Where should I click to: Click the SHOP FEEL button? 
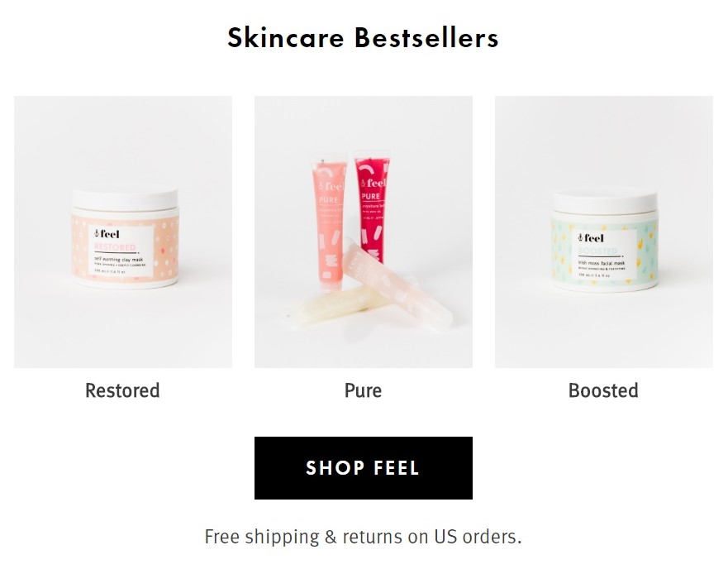point(364,468)
